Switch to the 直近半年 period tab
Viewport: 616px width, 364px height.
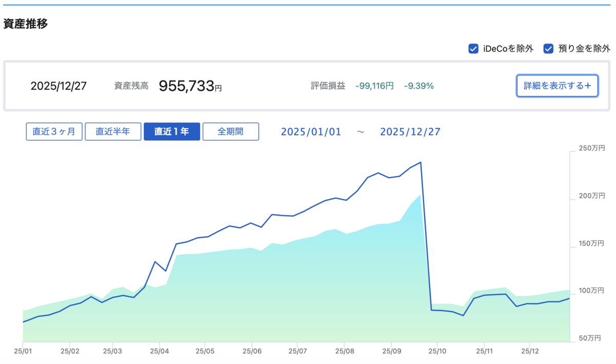click(x=113, y=131)
